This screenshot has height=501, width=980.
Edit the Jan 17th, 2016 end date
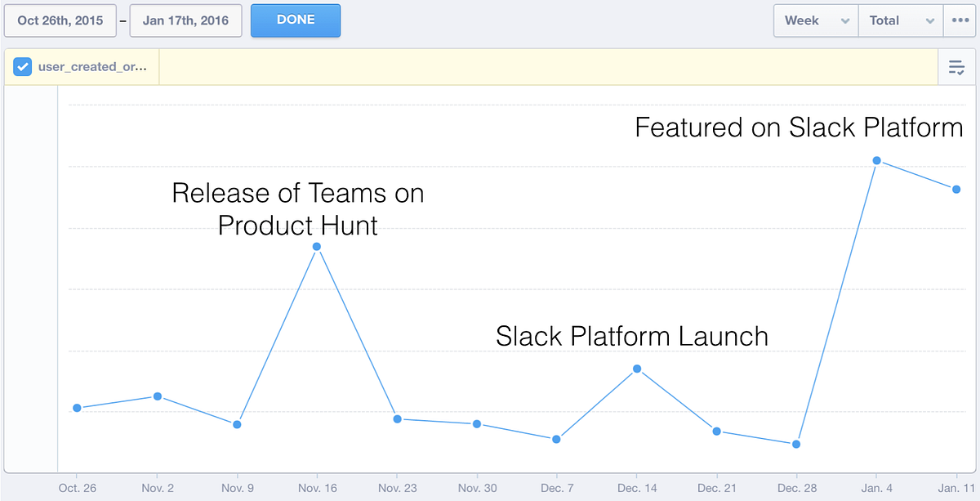coord(186,20)
